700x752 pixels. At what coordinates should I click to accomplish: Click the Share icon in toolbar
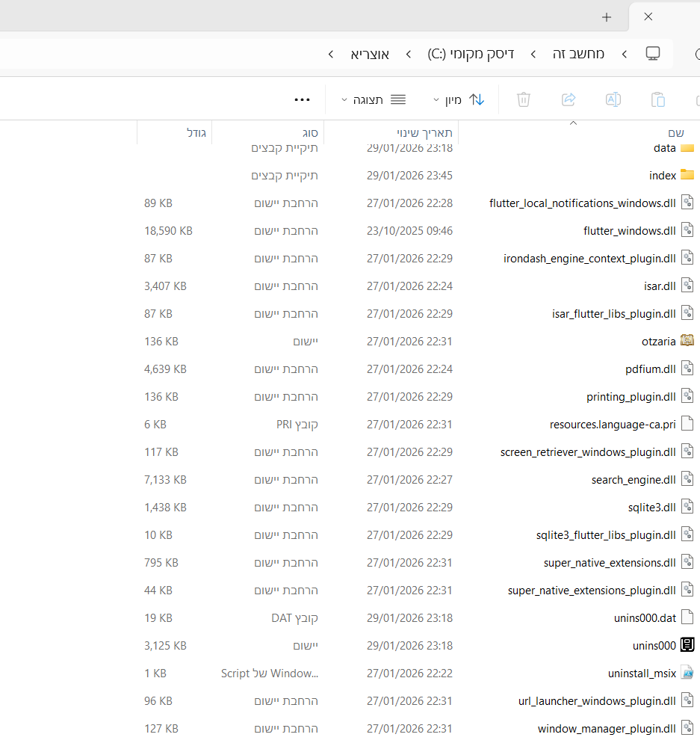(569, 99)
